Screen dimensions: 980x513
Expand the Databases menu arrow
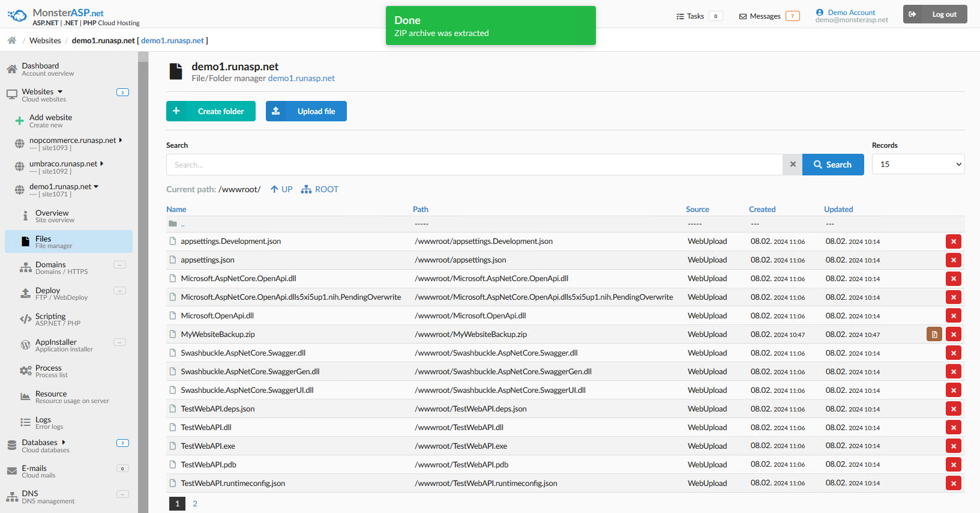point(64,442)
